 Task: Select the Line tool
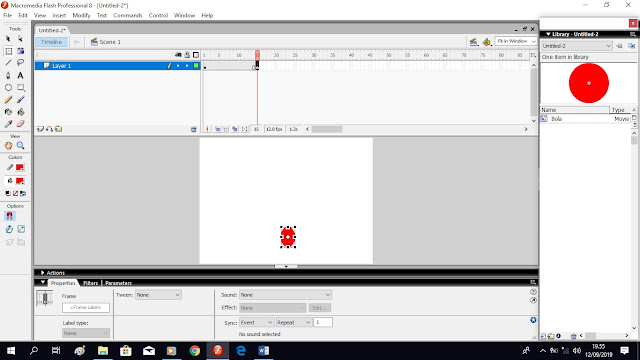click(8, 63)
